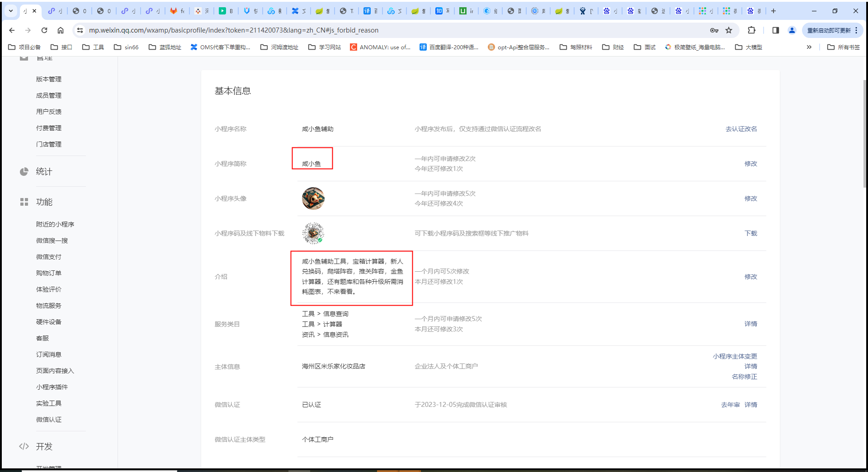Reload the current page
This screenshot has width=868, height=472.
[44, 30]
